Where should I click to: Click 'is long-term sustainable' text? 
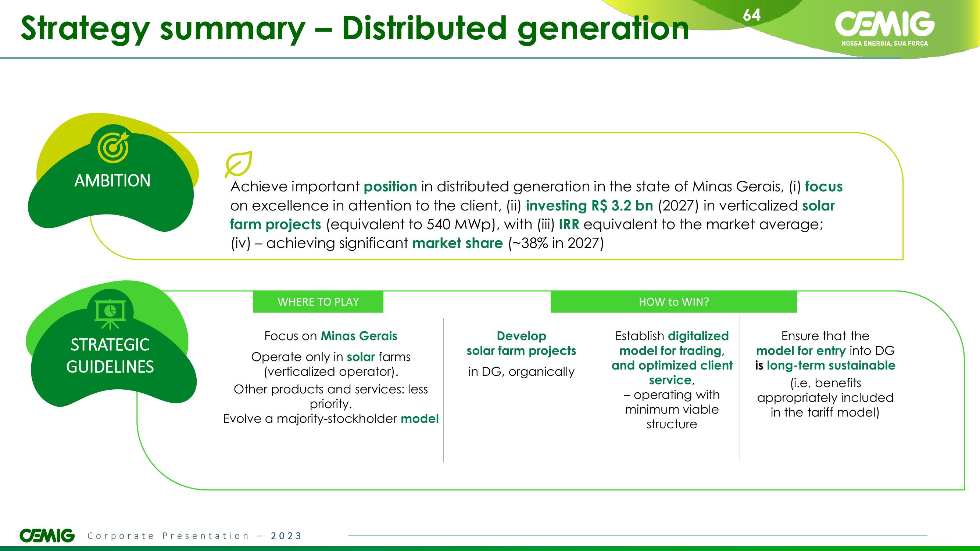pos(825,365)
